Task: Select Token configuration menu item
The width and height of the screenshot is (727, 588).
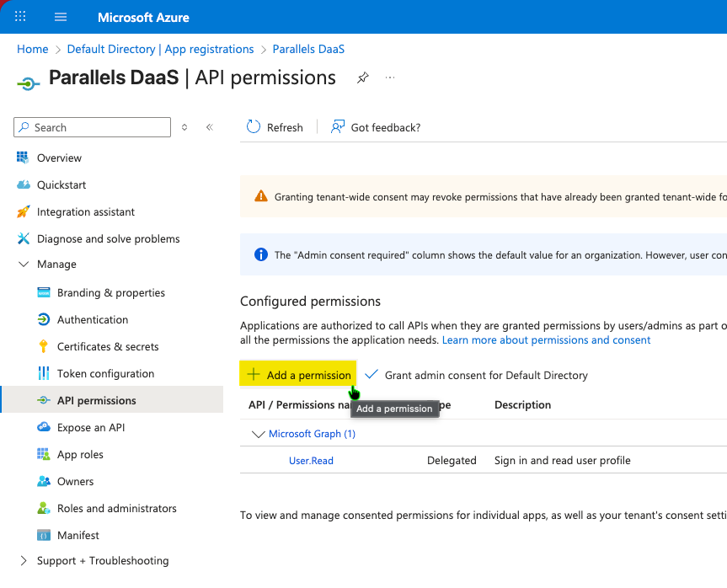Action: click(105, 374)
